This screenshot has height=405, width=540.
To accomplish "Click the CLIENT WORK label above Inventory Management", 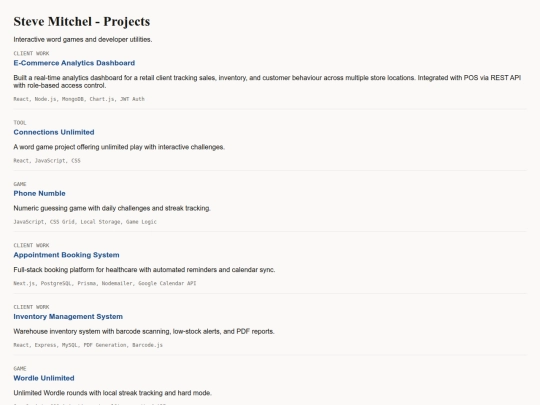I will click(x=31, y=307).
